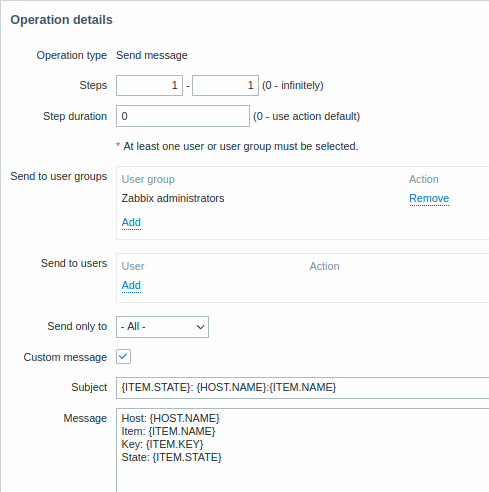Screen dimensions: 489x492
Task: Click inside the Message text area
Action: point(302,450)
